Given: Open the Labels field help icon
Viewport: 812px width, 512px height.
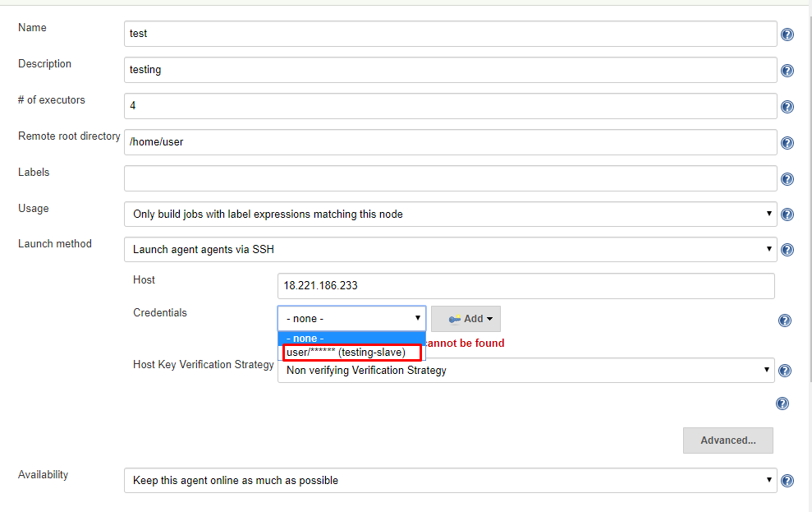Looking at the screenshot, I should [x=787, y=179].
